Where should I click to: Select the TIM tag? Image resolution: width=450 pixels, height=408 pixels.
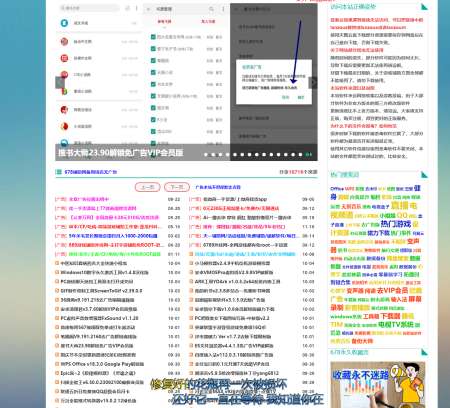336,324
